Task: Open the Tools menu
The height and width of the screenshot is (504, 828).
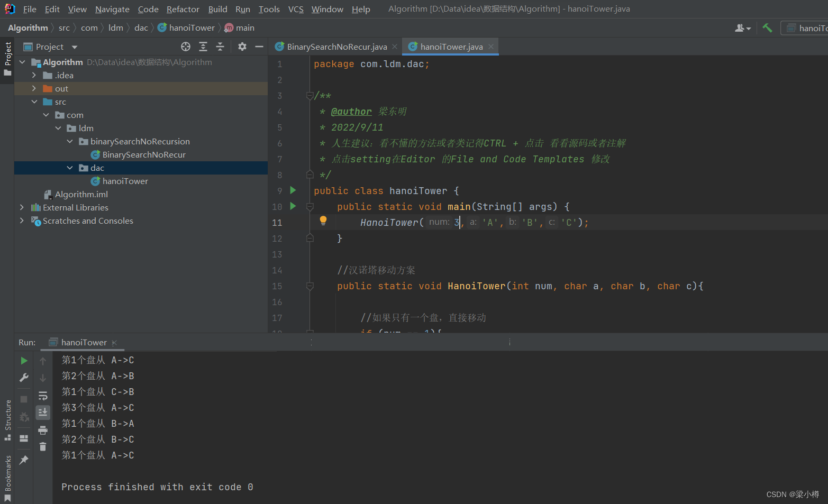Action: pos(269,9)
